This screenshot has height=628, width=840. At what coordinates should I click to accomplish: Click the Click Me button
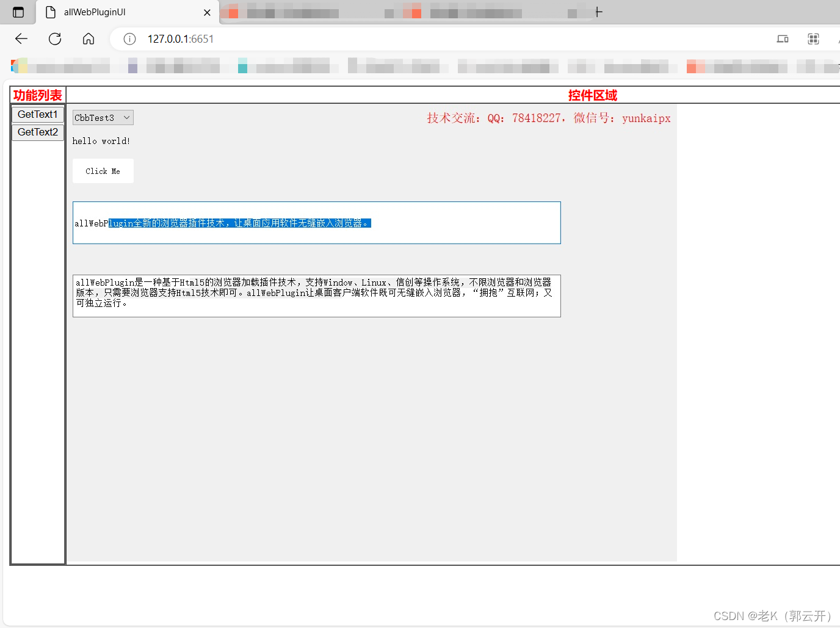pyautogui.click(x=103, y=171)
